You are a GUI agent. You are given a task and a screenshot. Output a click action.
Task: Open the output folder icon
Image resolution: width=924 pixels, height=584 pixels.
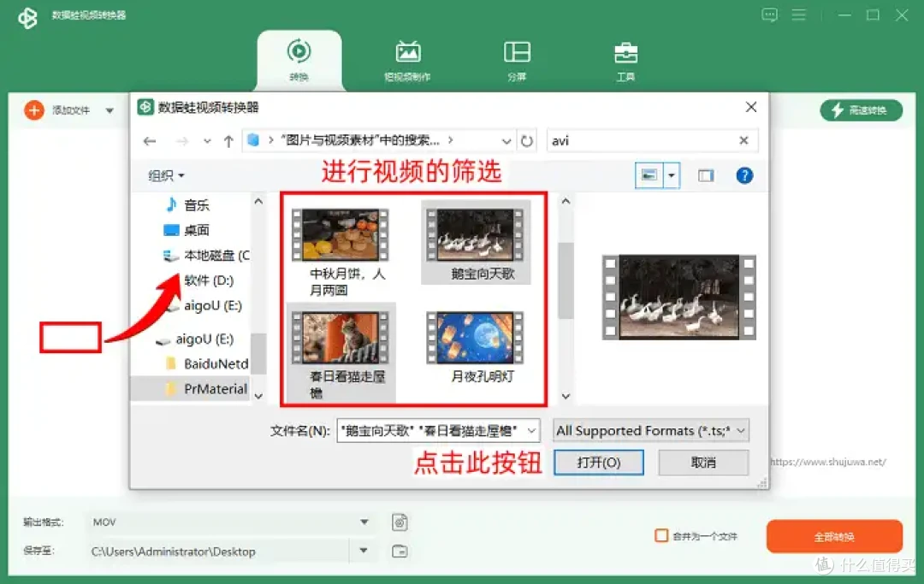tap(400, 551)
